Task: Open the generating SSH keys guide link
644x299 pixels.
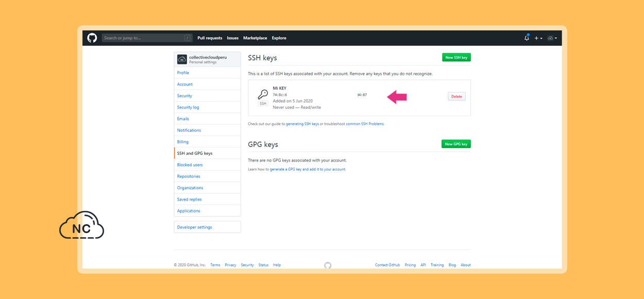Action: tap(302, 124)
